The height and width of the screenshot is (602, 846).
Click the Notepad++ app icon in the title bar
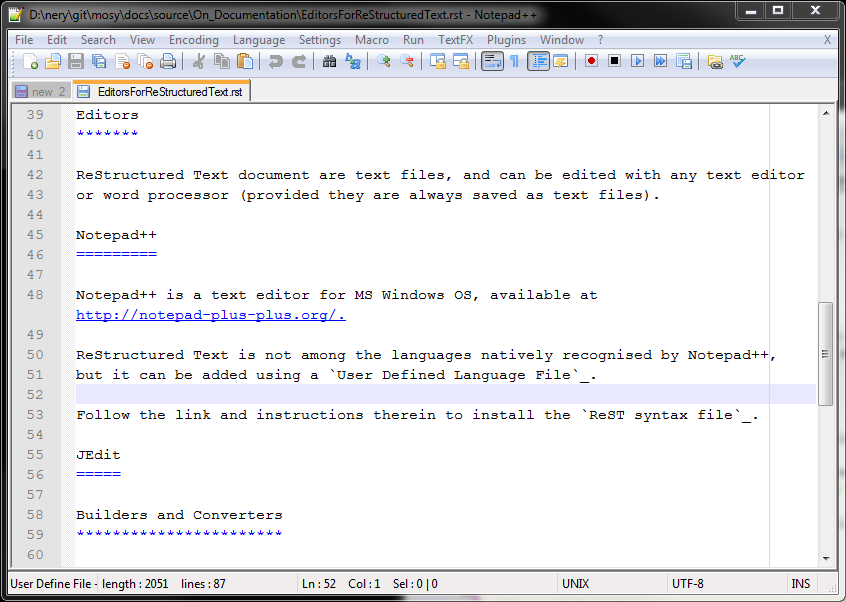pyautogui.click(x=17, y=15)
